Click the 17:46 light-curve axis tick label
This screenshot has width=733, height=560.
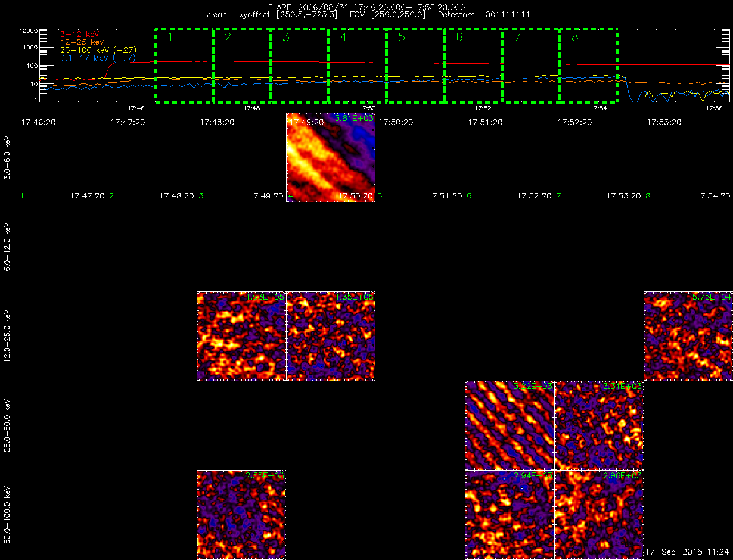click(x=136, y=108)
